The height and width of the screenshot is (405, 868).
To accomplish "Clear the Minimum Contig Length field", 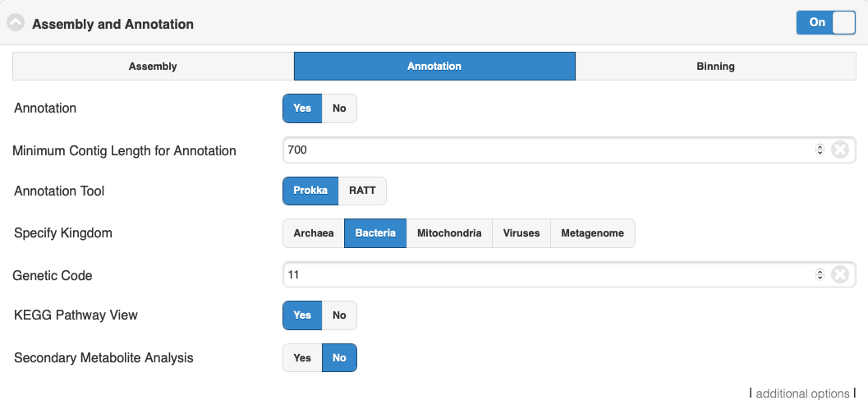I will [840, 150].
